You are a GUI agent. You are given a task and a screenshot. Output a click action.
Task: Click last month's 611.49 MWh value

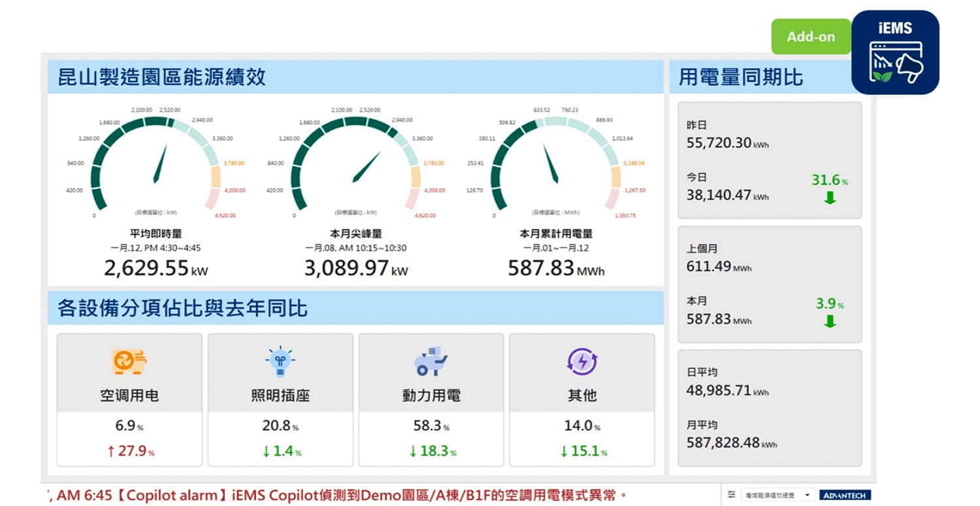pyautogui.click(x=719, y=267)
